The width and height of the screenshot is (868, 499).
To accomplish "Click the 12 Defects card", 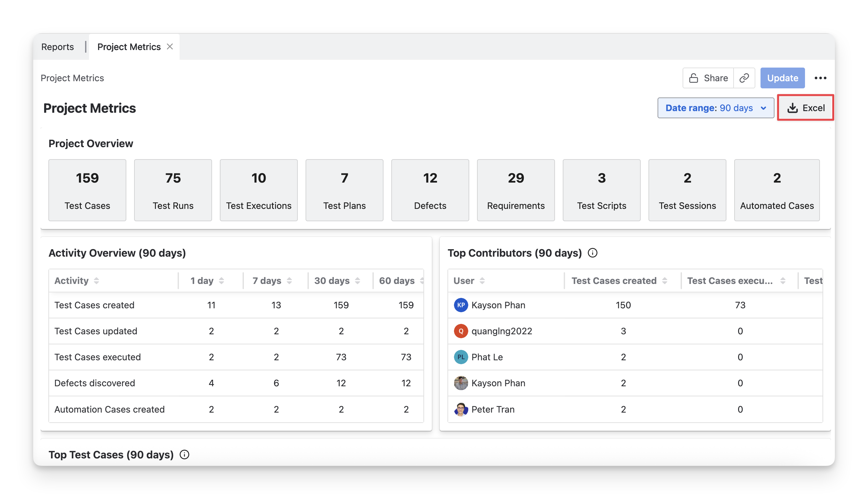I will point(430,190).
